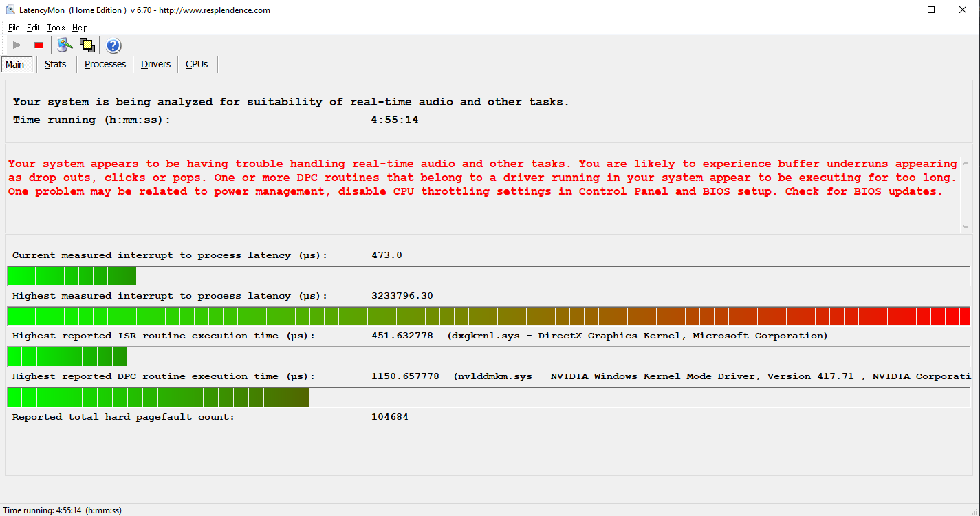This screenshot has width=980, height=516.
Task: Click the status bar 'Time running' entry
Action: (63, 510)
